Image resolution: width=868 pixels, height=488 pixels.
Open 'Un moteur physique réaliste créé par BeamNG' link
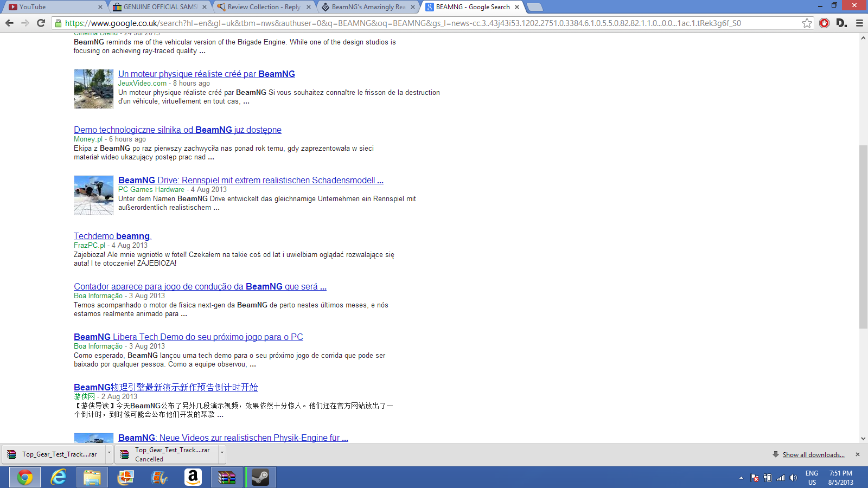click(207, 74)
